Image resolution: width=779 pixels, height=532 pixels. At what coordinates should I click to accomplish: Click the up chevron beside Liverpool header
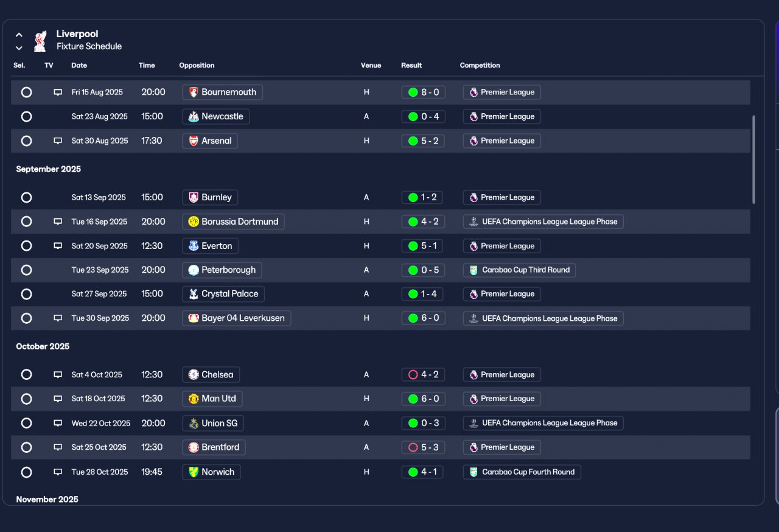(x=19, y=35)
